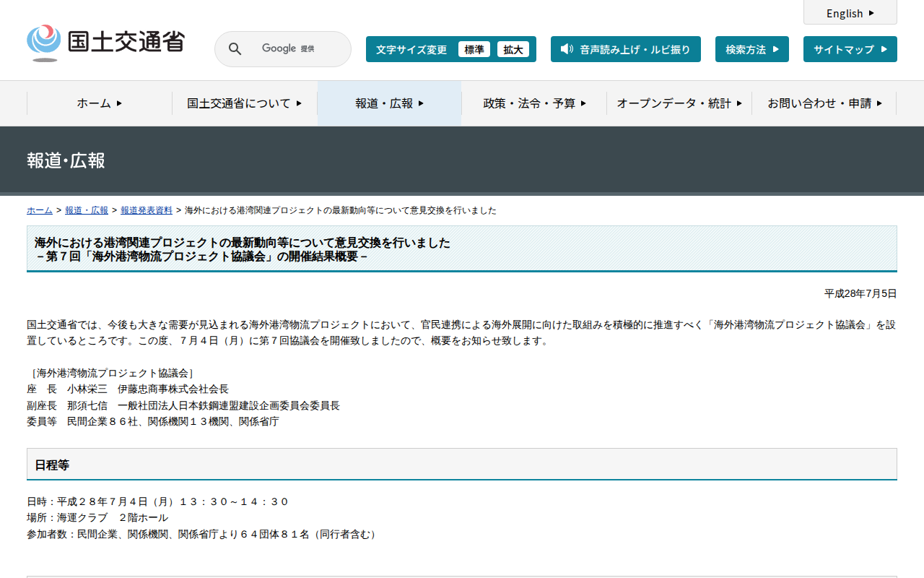Screen dimensions: 924x578
Task: Expand 国土交通省について menu
Action: click(x=245, y=103)
